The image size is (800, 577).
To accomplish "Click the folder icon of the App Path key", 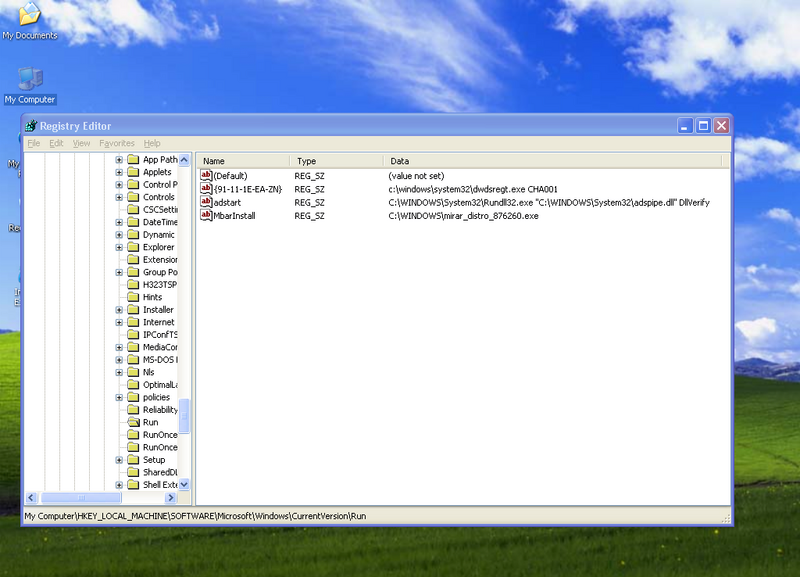I will (x=133, y=160).
